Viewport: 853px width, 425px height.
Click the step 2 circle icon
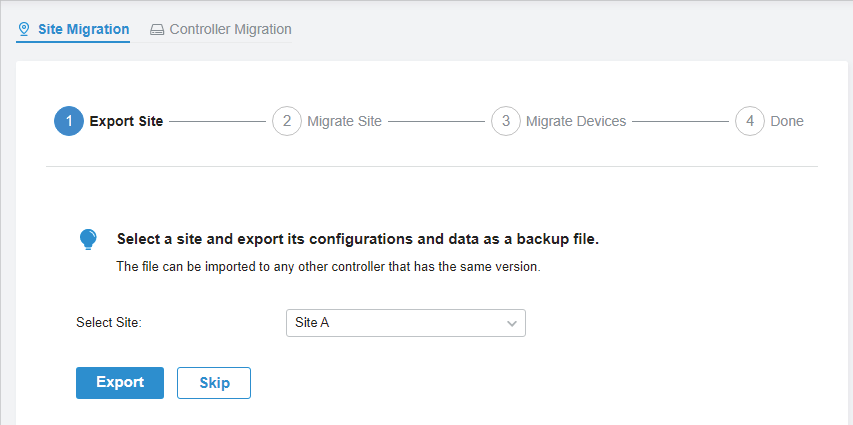click(287, 121)
